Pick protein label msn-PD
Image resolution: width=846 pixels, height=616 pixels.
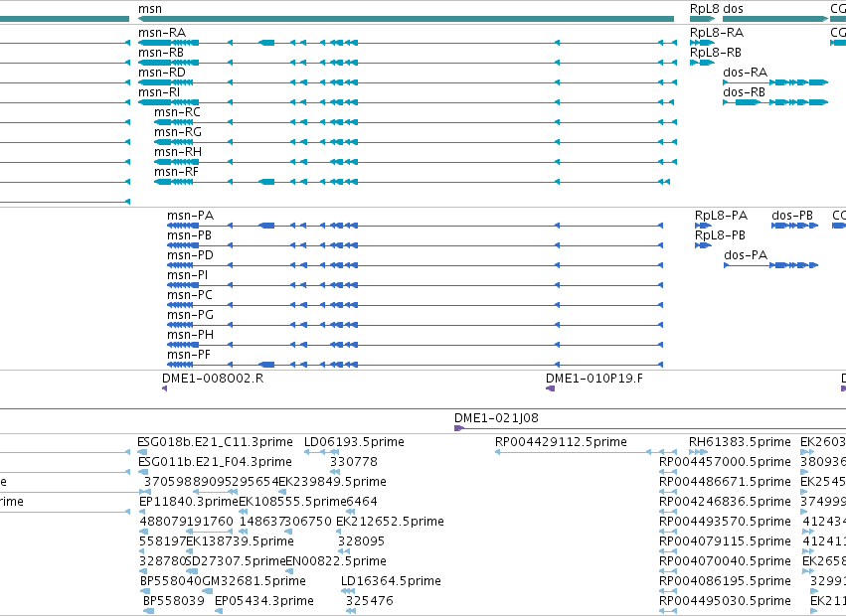click(190, 255)
